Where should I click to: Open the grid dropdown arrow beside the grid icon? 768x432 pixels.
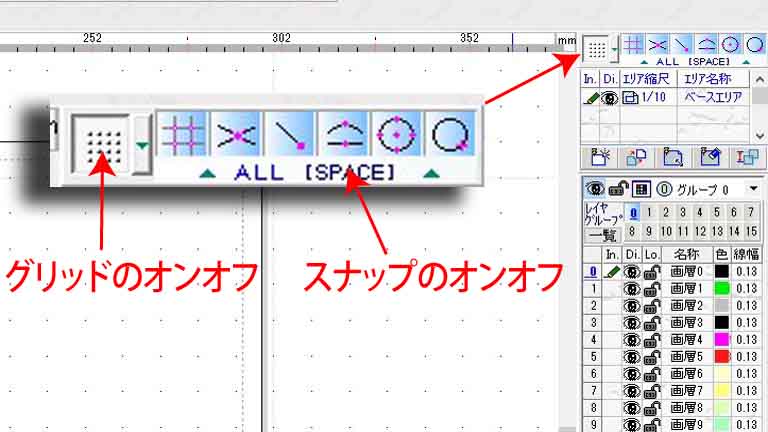coord(142,144)
